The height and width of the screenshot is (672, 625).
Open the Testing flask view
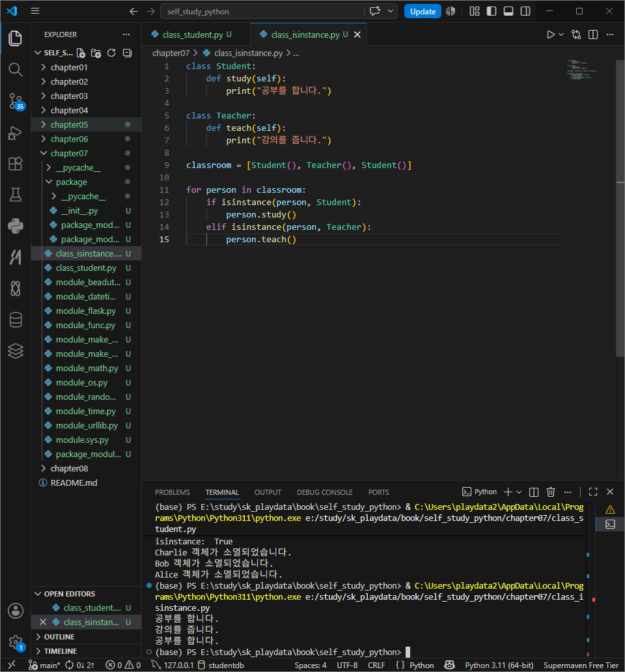(x=16, y=195)
